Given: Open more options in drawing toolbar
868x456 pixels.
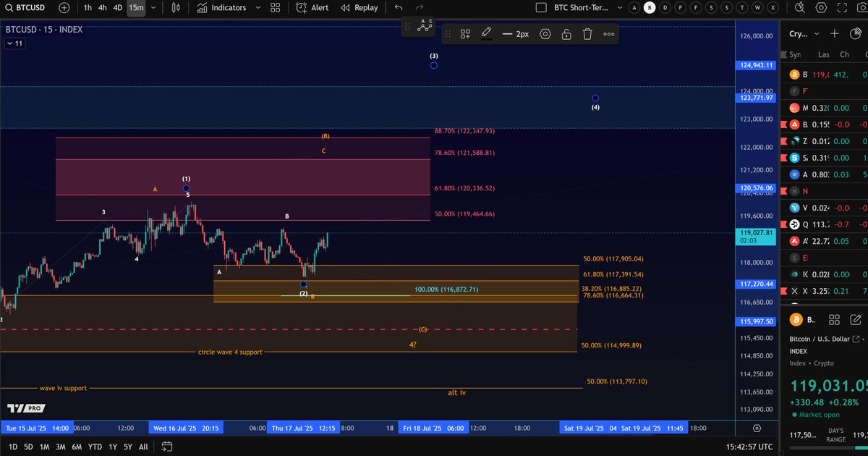Looking at the screenshot, I should (x=609, y=34).
